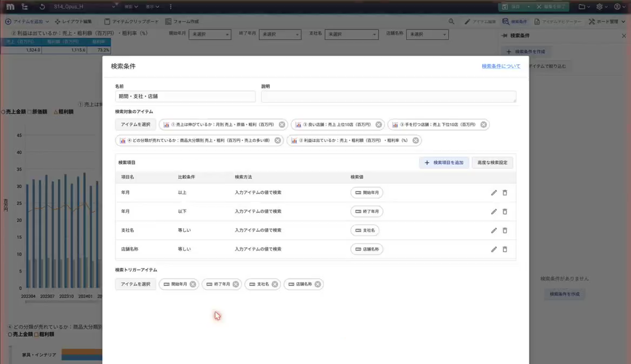This screenshot has height=364, width=631.
Task: Open the 開始年月 dropdown behind the dialog
Action: (210, 35)
